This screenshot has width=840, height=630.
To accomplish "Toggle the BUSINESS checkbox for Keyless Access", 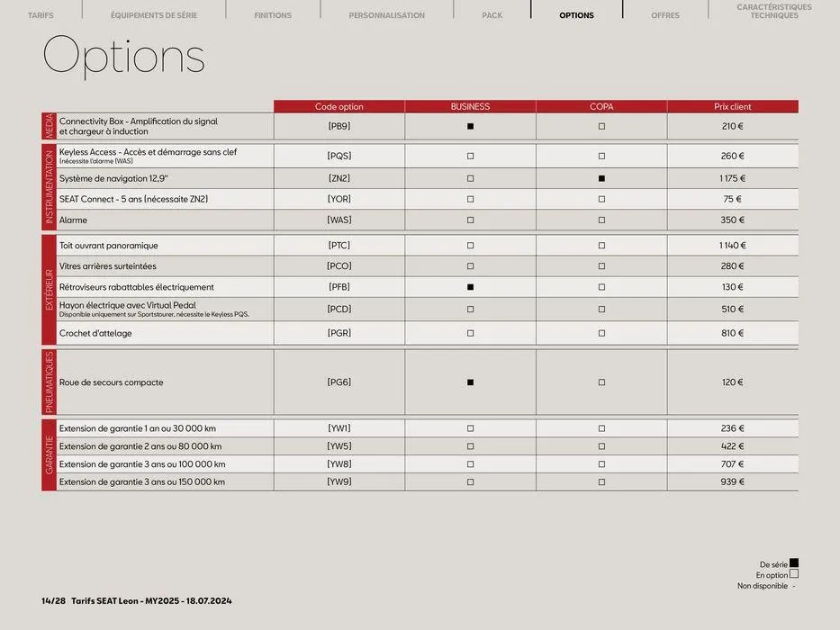I will point(469,155).
